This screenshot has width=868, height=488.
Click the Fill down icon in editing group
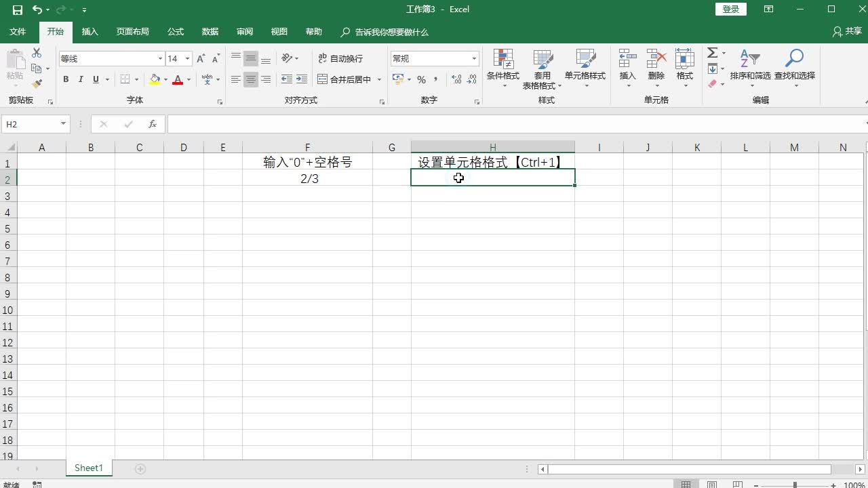[x=712, y=68]
